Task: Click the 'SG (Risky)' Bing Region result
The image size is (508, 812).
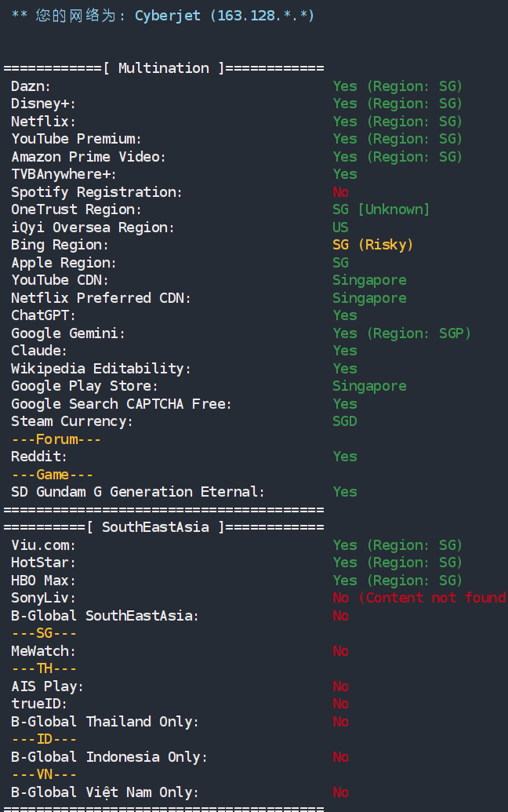Action: point(372,245)
